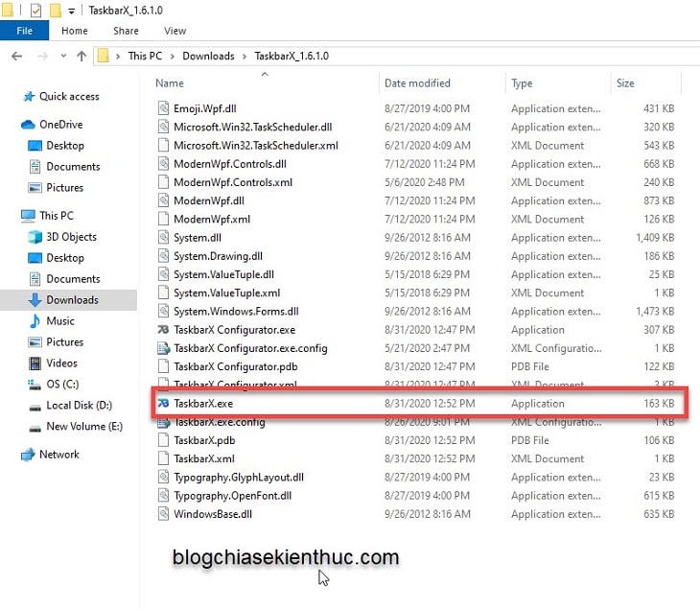Click the WindowsBase.dll file icon
This screenshot has height=609, width=700.
pos(163,514)
